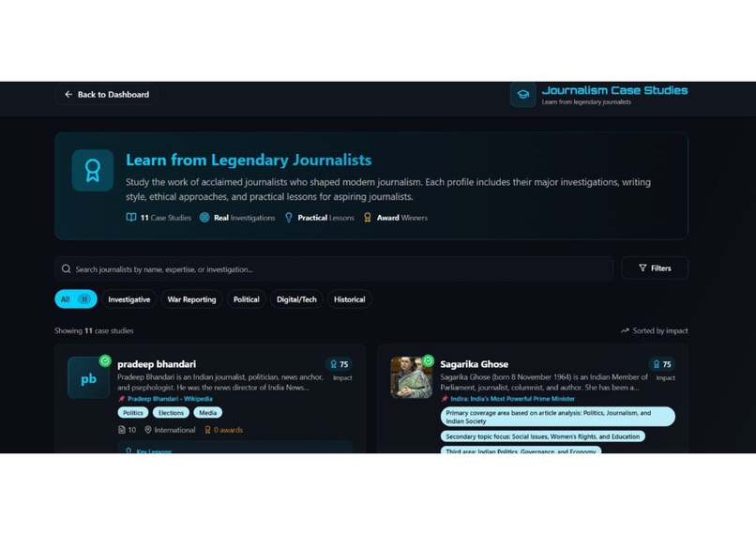
Task: Click the location pin beside International
Action: [148, 430]
